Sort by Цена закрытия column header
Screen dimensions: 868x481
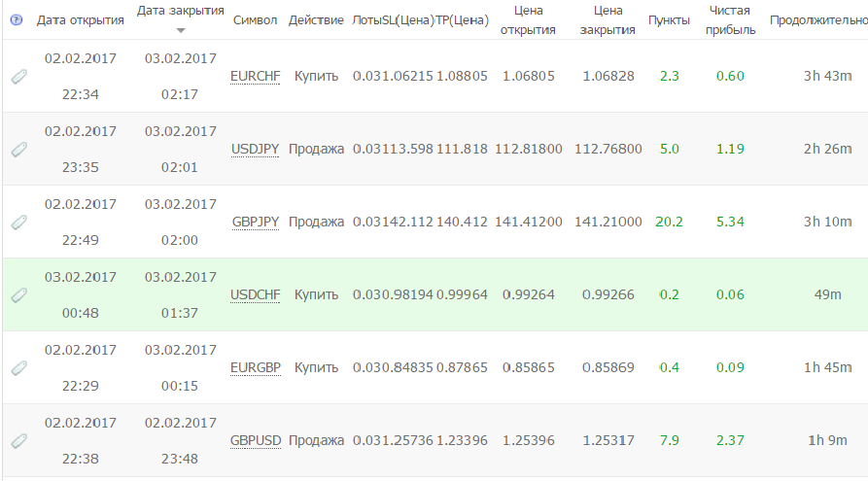tap(608, 20)
